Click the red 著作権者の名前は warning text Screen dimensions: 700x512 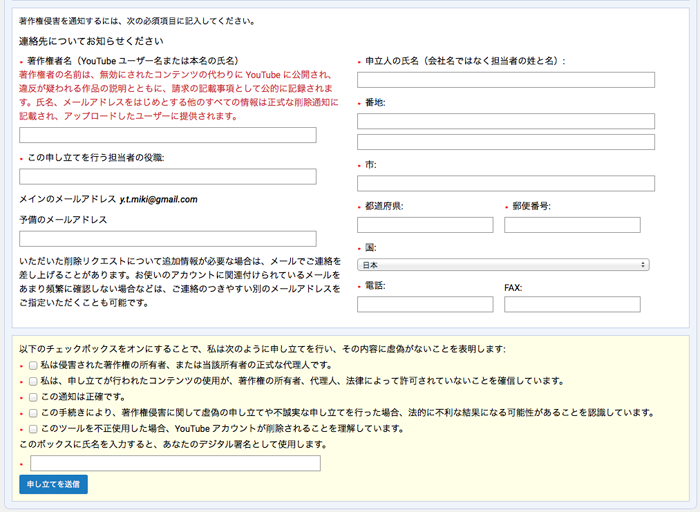point(179,96)
